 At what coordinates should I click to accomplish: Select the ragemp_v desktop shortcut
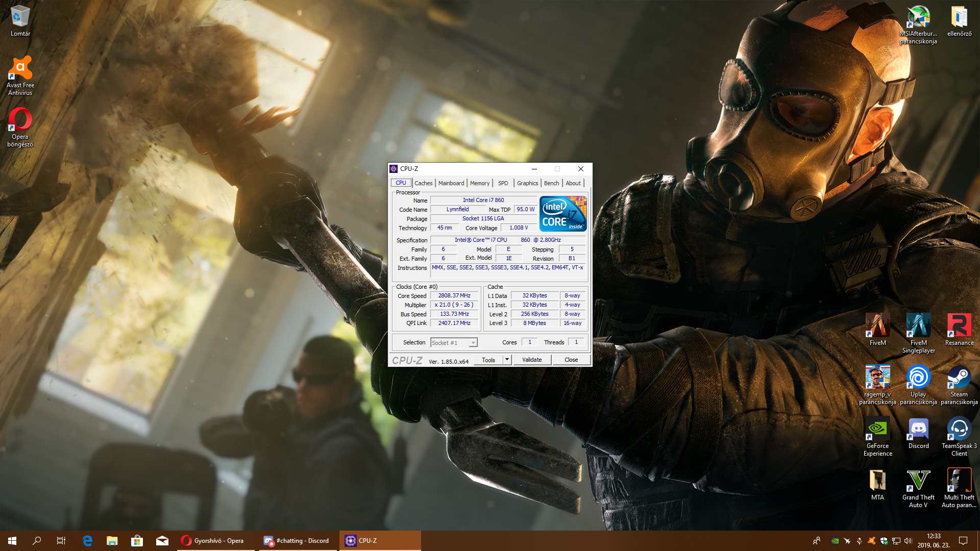tap(877, 385)
